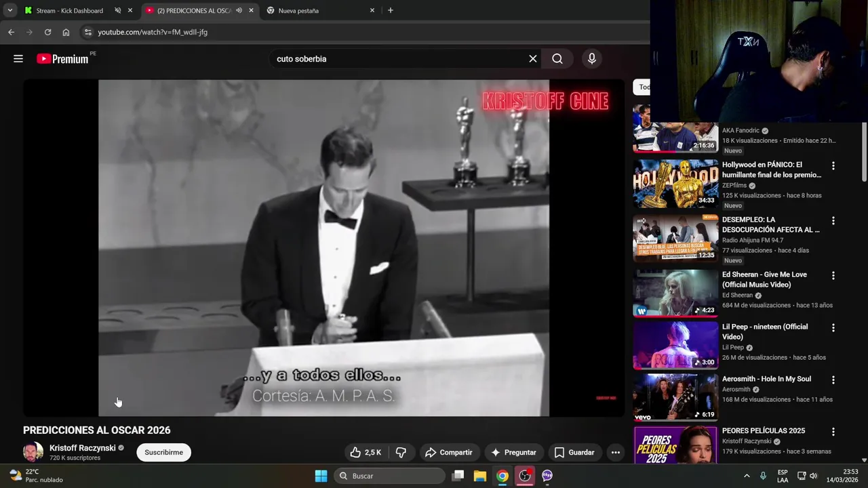Open options menu for Lil Peep video

(833, 327)
